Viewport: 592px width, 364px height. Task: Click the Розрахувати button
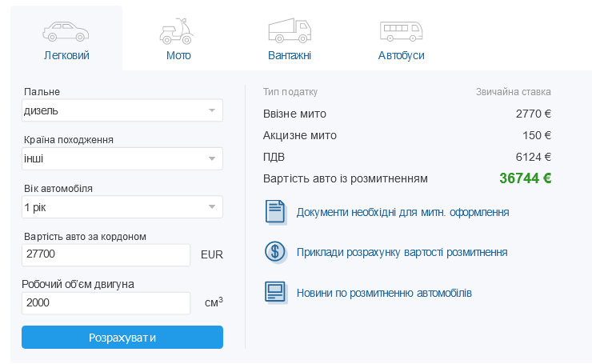tap(122, 337)
